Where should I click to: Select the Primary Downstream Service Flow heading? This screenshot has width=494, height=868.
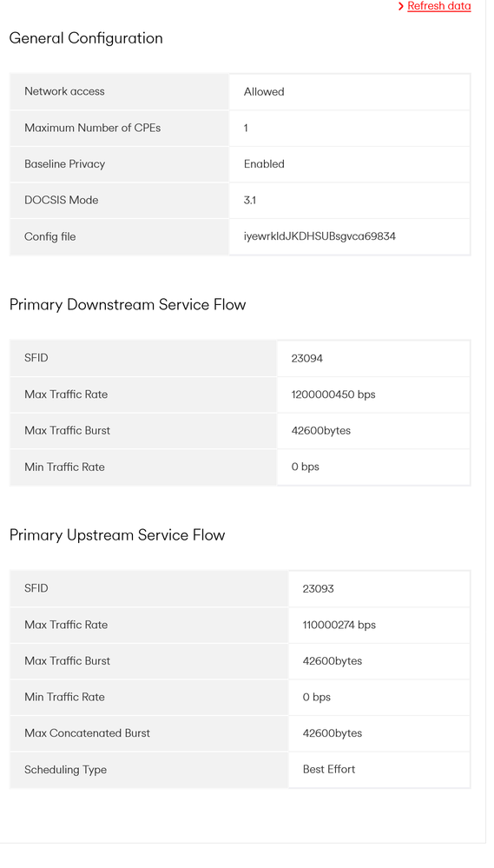pos(128,304)
